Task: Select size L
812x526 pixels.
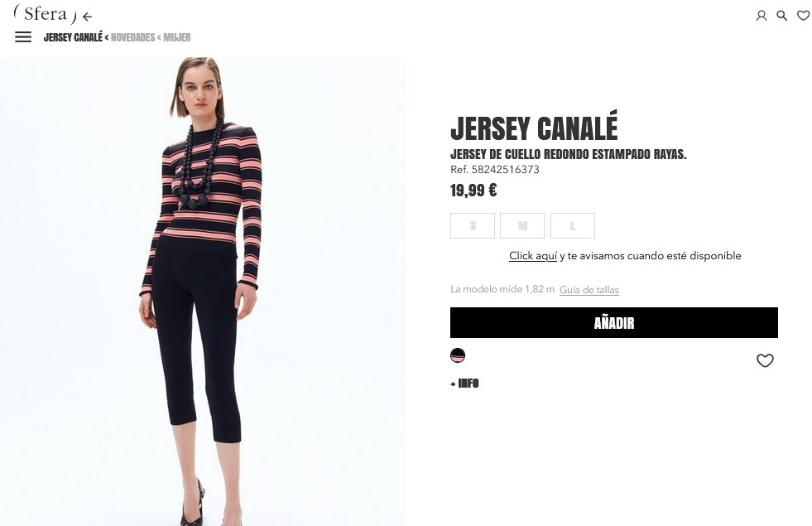Action: tap(572, 225)
